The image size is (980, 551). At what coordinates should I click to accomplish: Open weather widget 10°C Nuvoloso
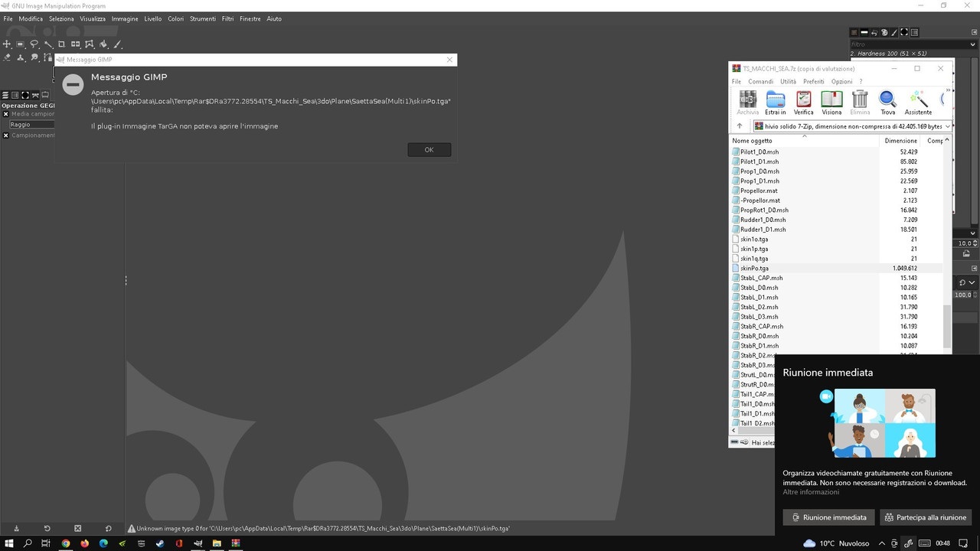836,543
